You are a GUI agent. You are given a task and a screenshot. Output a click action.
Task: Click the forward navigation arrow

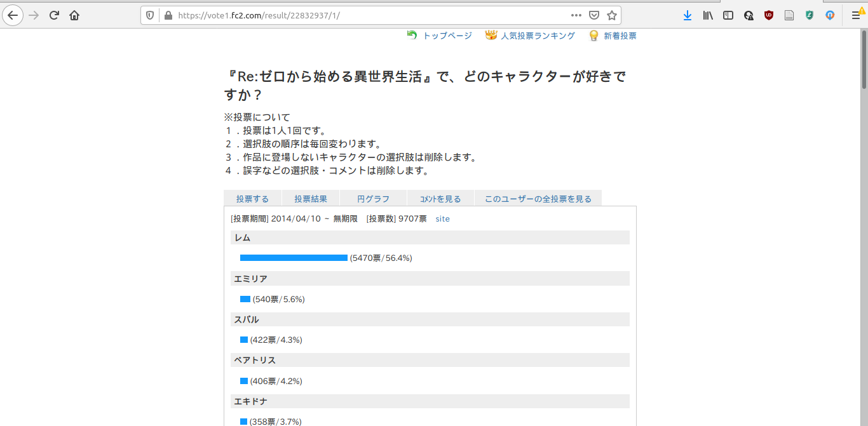[34, 15]
